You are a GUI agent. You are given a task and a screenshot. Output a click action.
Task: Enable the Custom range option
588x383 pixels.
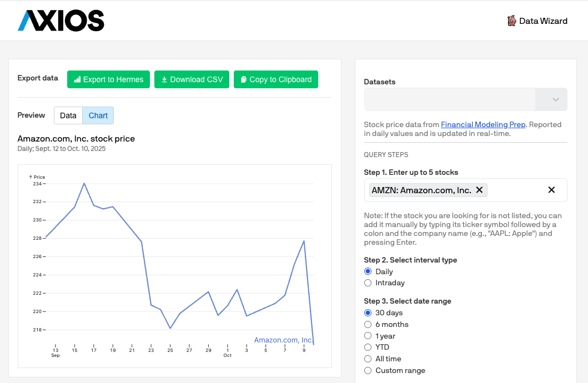(x=368, y=370)
